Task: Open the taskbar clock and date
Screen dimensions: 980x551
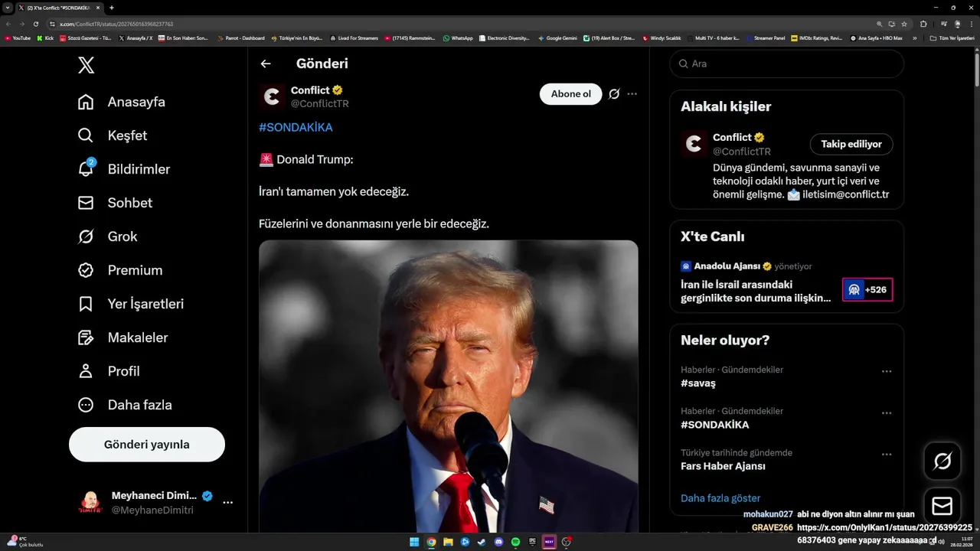Action: point(963,542)
